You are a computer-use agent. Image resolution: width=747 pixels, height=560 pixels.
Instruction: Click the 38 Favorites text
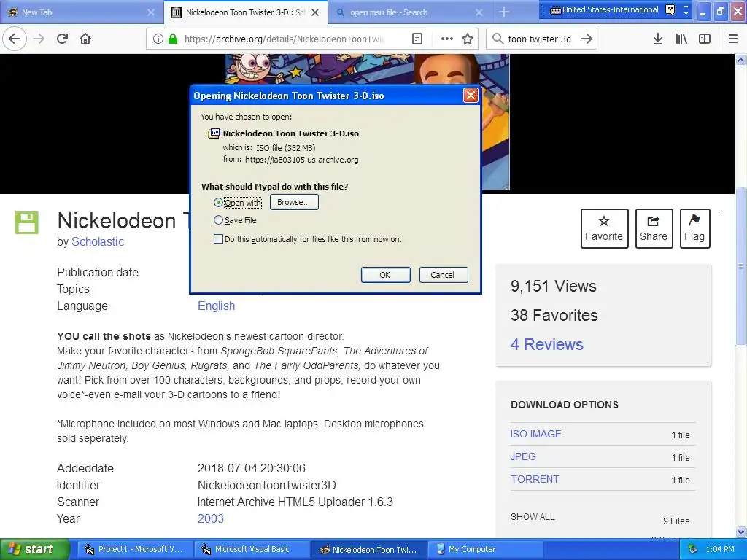tap(554, 315)
